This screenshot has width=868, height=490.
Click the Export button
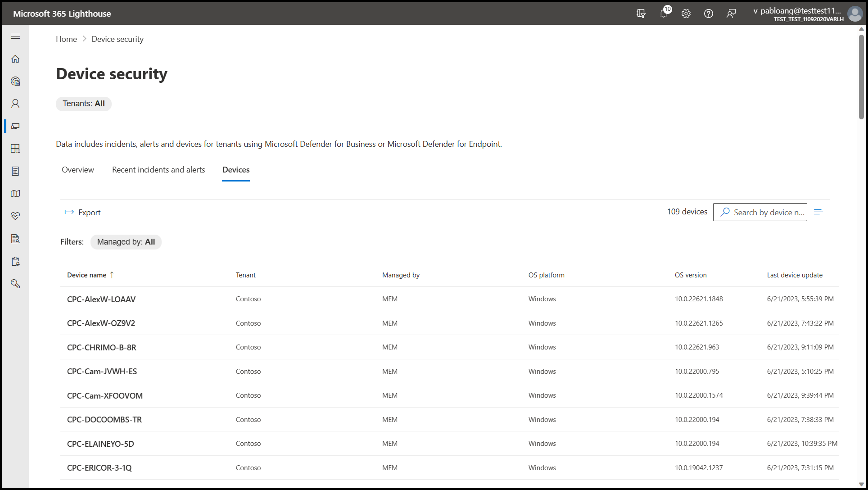pyautogui.click(x=83, y=213)
